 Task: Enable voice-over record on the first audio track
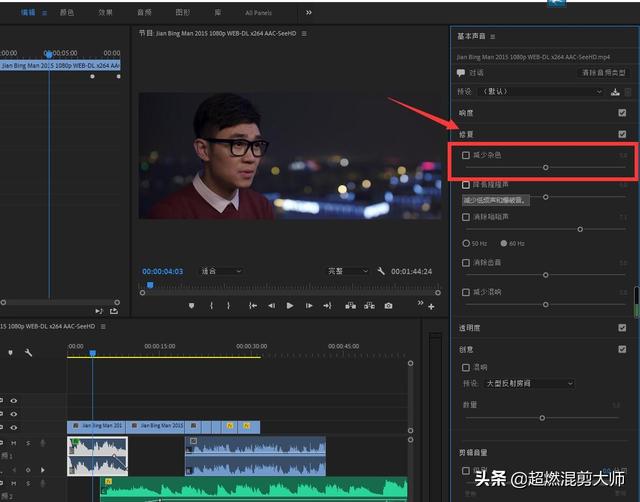43,443
